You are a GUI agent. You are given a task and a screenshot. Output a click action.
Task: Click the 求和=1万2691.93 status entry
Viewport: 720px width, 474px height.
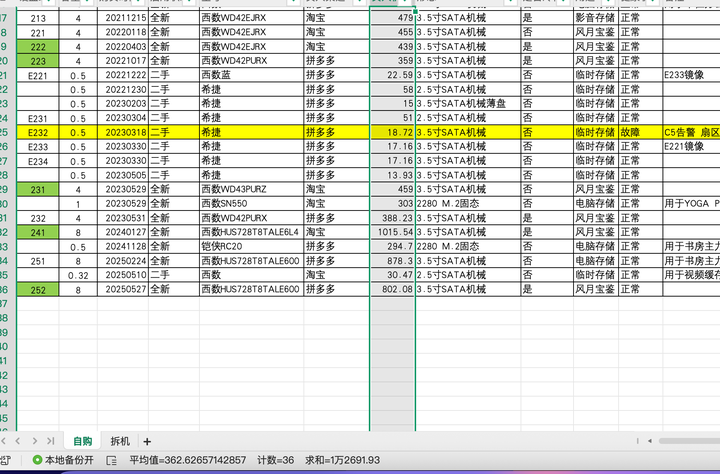[x=343, y=460]
